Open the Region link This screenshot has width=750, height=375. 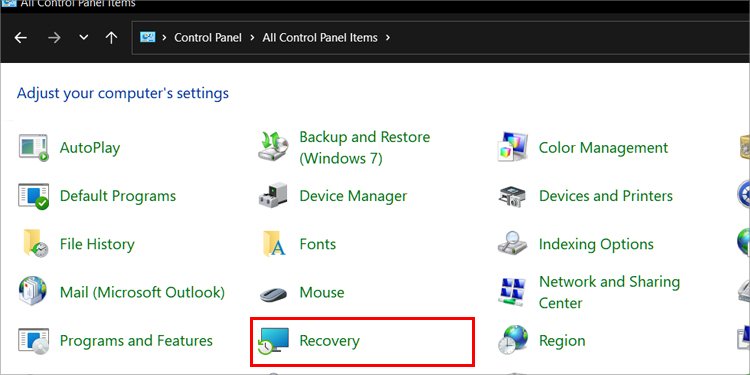click(562, 341)
